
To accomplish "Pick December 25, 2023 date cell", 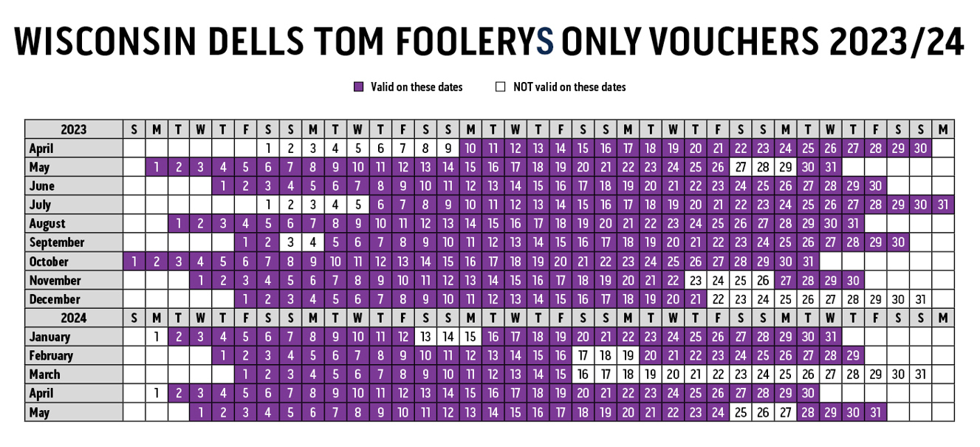I will (x=786, y=299).
